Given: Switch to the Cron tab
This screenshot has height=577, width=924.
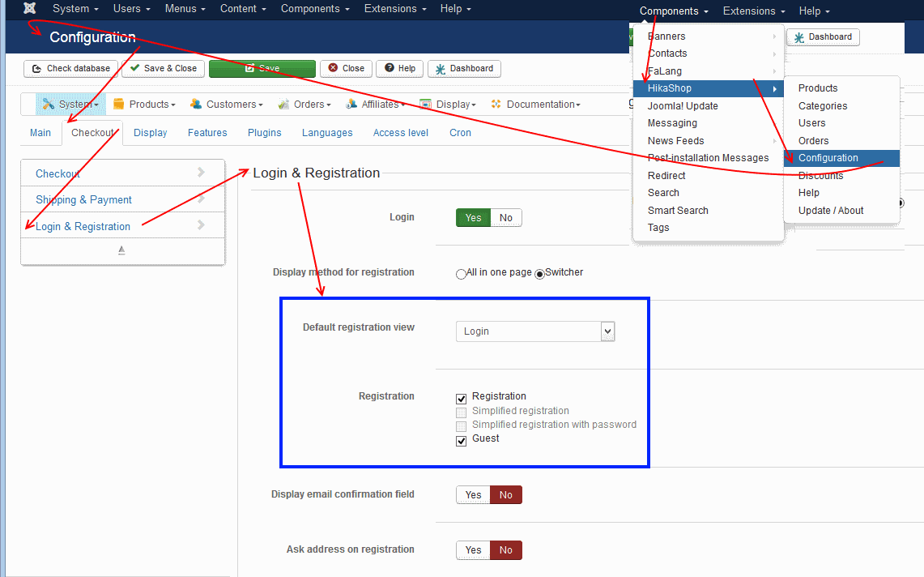Looking at the screenshot, I should pyautogui.click(x=460, y=133).
